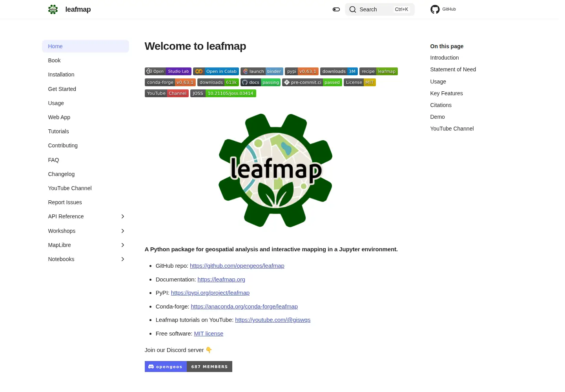Click the opengeos Discord members badge
Image resolution: width=565 pixels, height=392 pixels.
[188, 367]
